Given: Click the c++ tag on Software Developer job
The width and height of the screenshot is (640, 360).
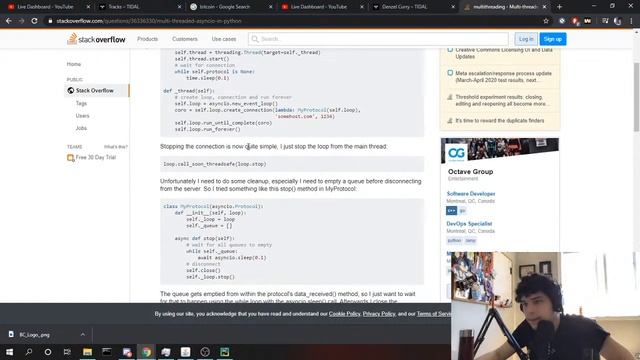Looking at the screenshot, I should (x=451, y=211).
